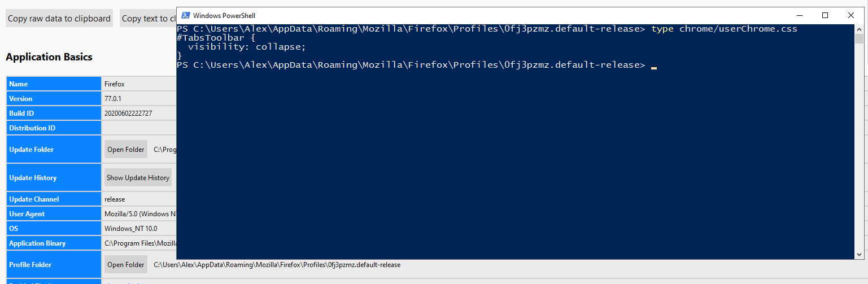Click the Profile Folder path text
Viewport: 868px width, 284px height.
point(277,264)
